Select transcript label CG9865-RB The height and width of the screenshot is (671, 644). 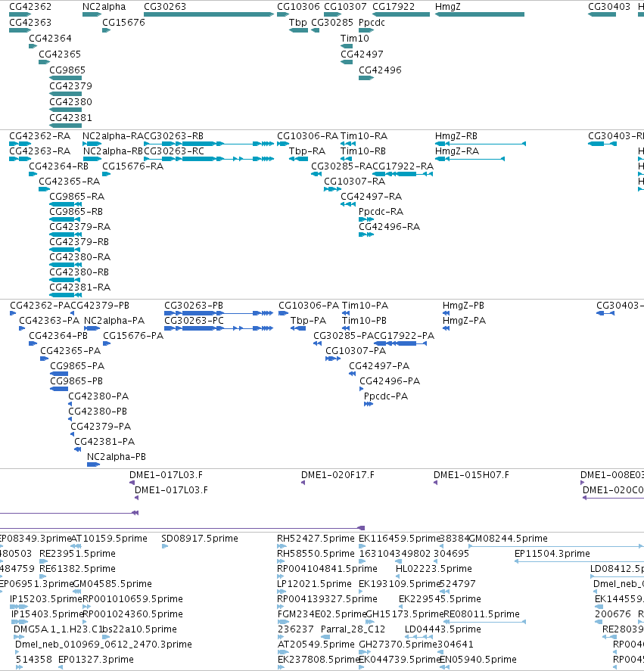[76, 211]
